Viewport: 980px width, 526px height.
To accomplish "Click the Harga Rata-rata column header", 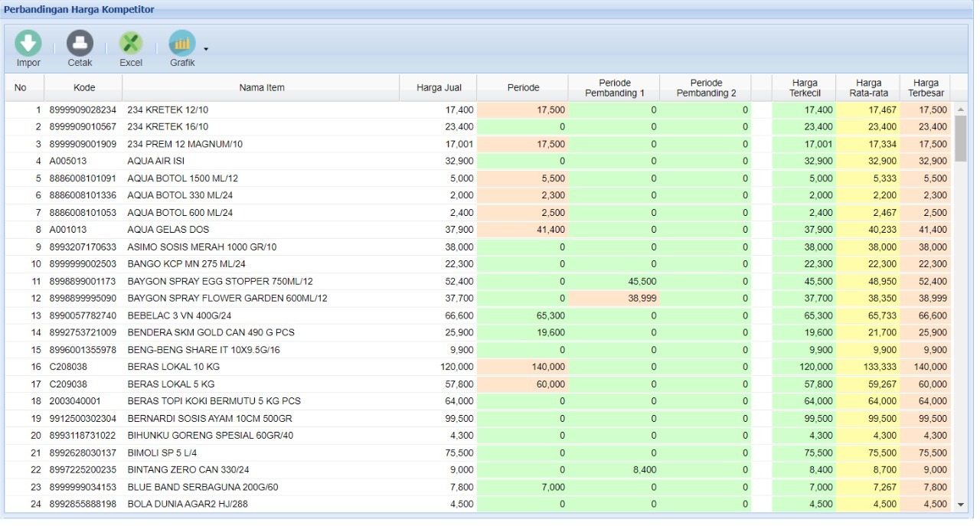I will (868, 88).
